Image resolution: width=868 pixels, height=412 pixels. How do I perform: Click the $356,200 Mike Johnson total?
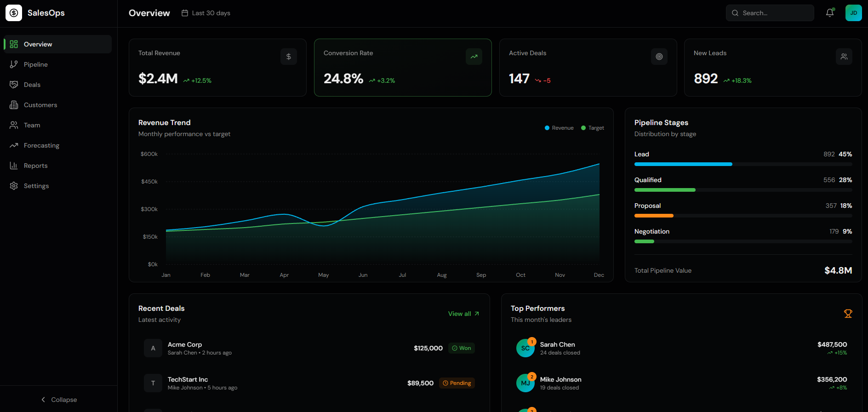tap(832, 379)
